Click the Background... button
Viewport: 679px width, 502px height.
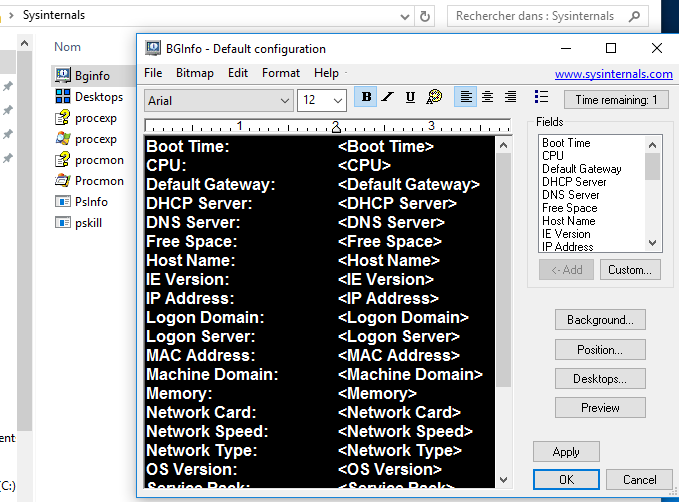coord(600,320)
